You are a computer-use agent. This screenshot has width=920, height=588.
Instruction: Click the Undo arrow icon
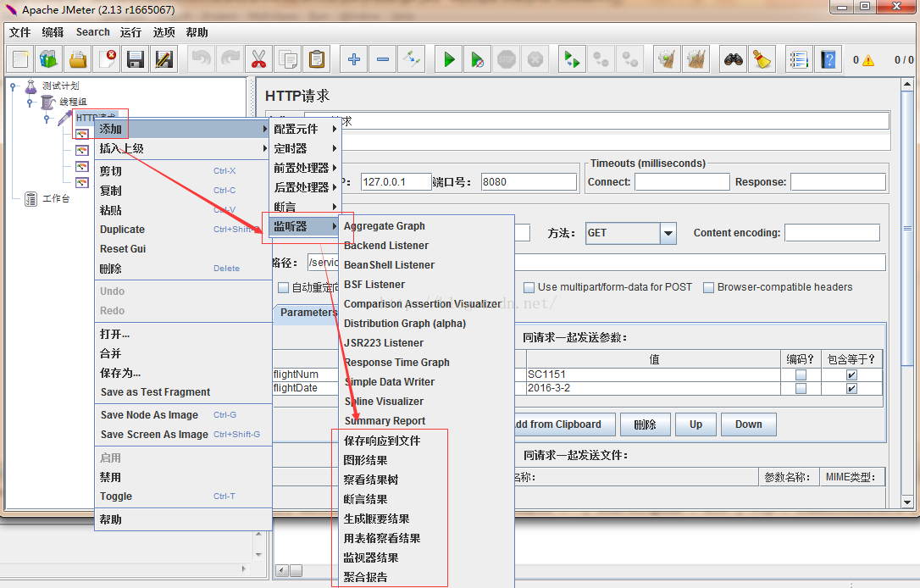[x=202, y=59]
